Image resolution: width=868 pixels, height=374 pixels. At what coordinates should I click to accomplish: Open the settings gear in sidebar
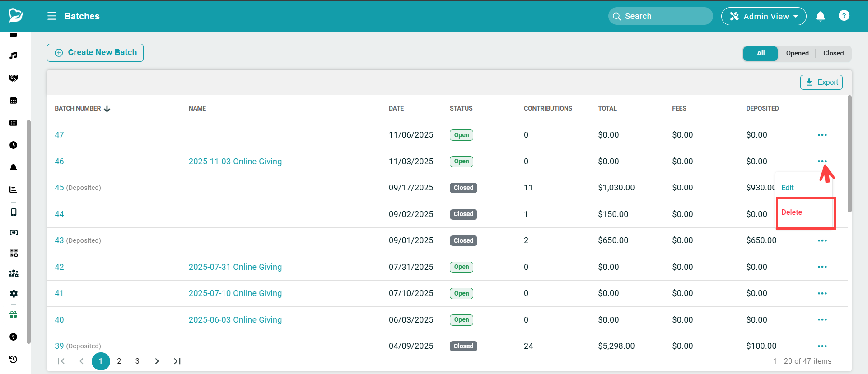coord(14,294)
